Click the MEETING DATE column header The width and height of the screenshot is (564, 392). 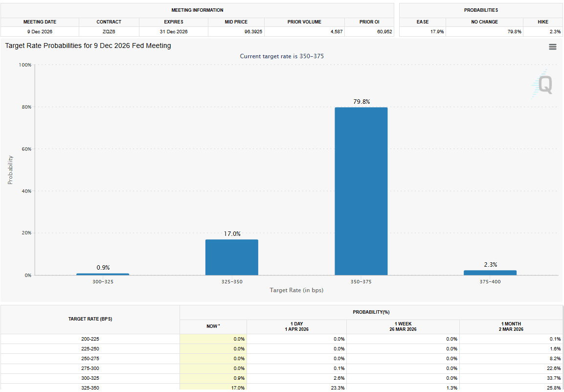[40, 22]
